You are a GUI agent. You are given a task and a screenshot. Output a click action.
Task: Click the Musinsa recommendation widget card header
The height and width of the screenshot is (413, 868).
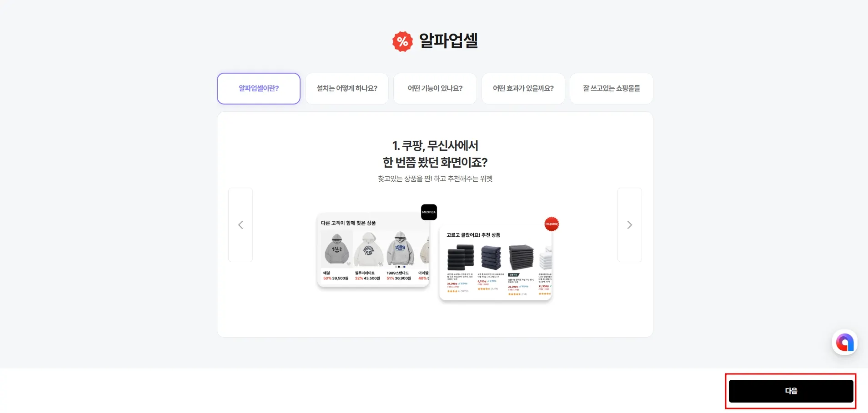348,223
